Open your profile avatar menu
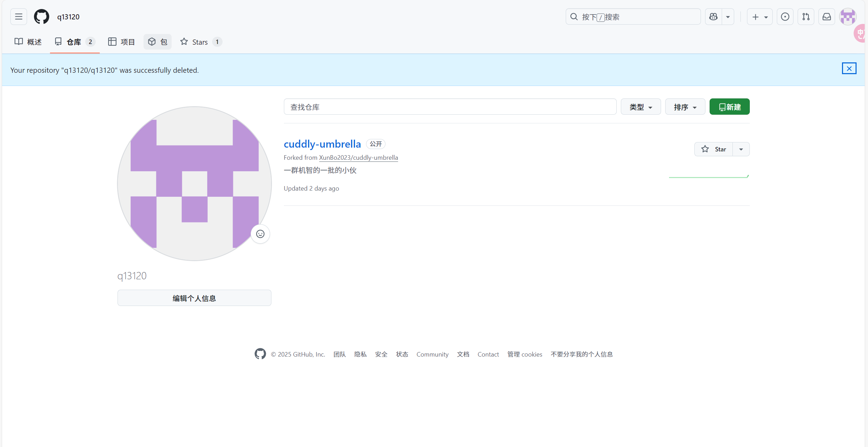The height and width of the screenshot is (447, 868). tap(848, 16)
